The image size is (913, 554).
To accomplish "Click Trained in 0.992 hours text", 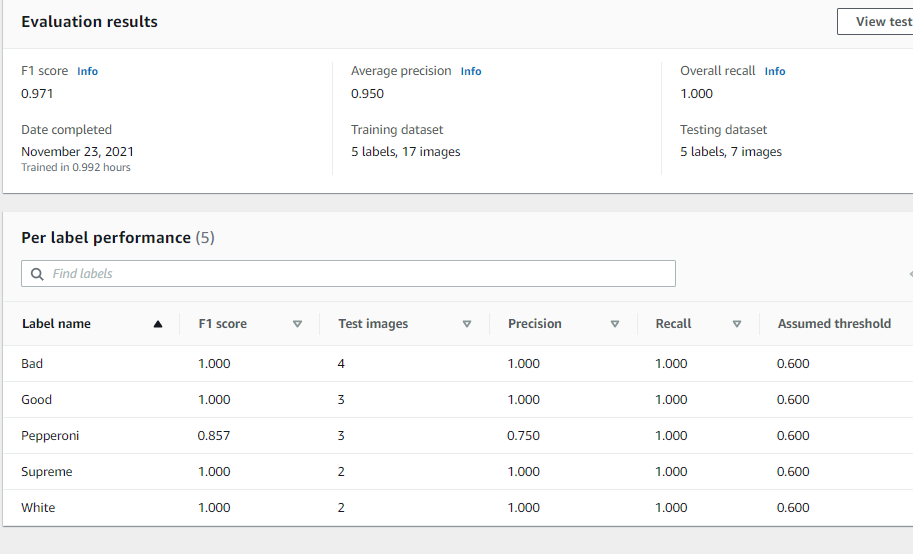I will (x=76, y=168).
